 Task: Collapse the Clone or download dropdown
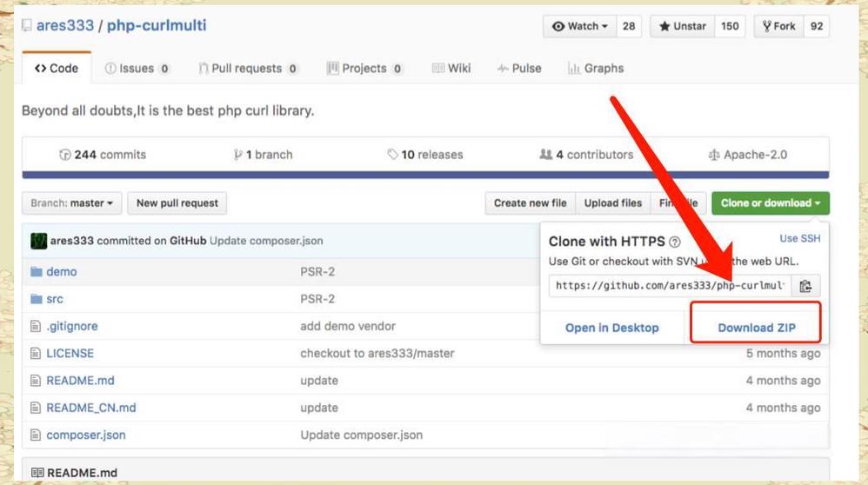[770, 203]
